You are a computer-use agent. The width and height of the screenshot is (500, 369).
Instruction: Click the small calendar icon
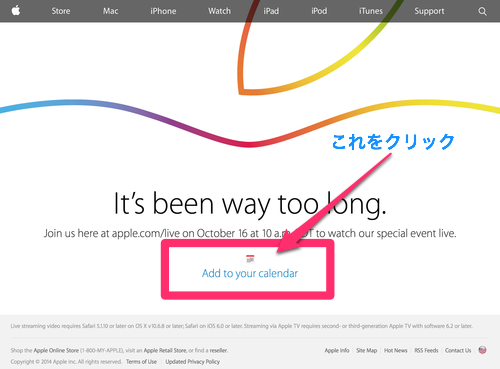(x=250, y=259)
